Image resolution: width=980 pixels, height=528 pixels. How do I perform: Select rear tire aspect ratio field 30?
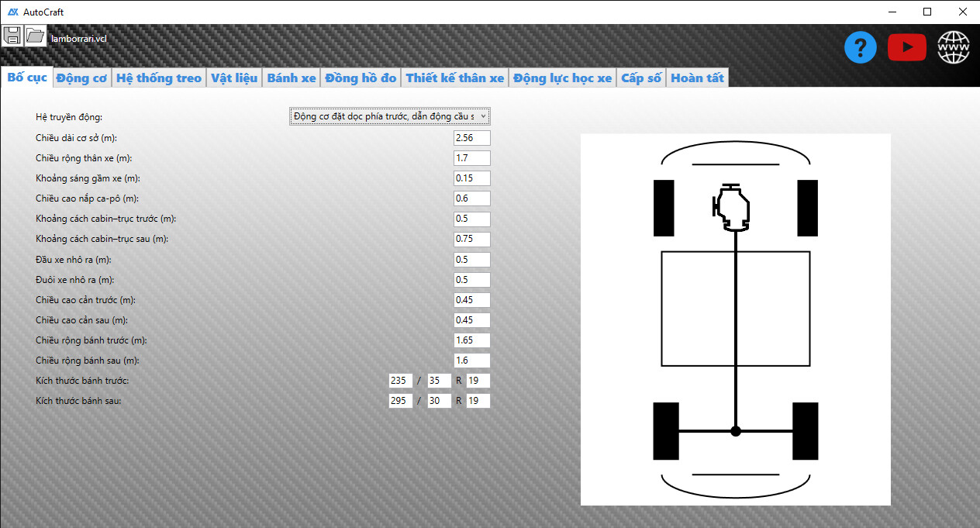(x=439, y=401)
